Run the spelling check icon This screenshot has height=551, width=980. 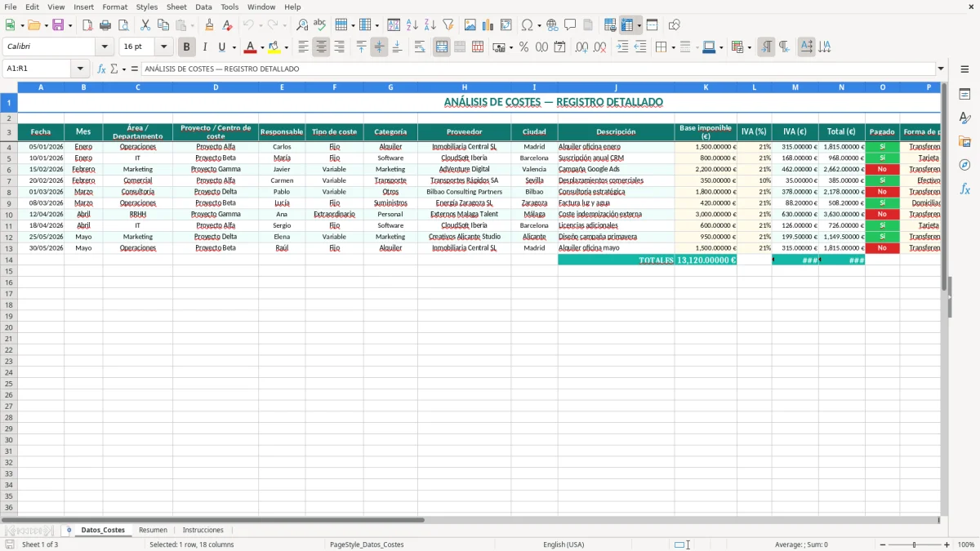320,25
